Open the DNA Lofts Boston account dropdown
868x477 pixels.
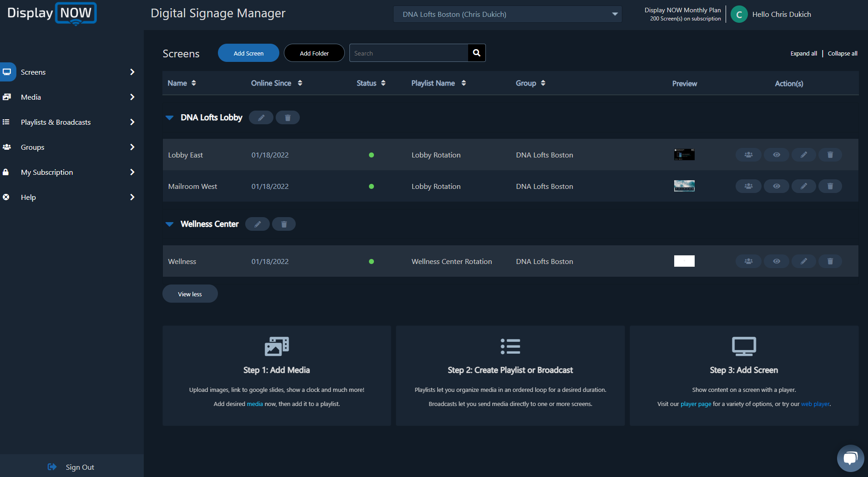(x=507, y=14)
